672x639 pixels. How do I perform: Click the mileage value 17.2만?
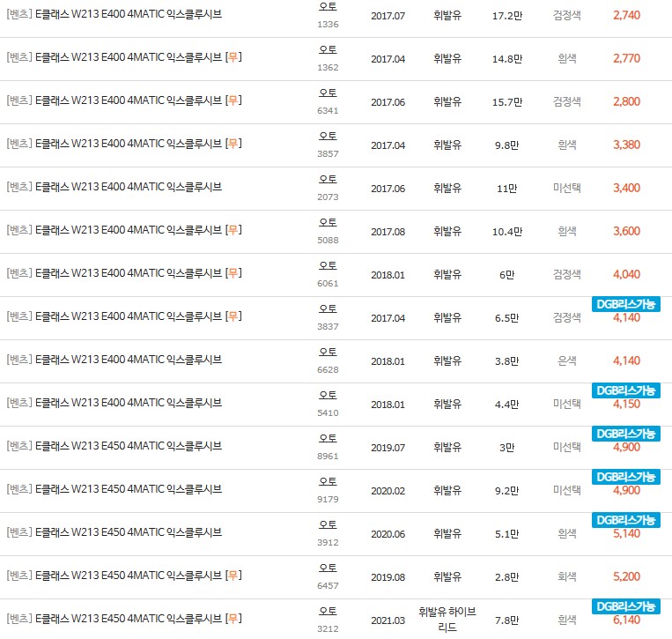(507, 16)
